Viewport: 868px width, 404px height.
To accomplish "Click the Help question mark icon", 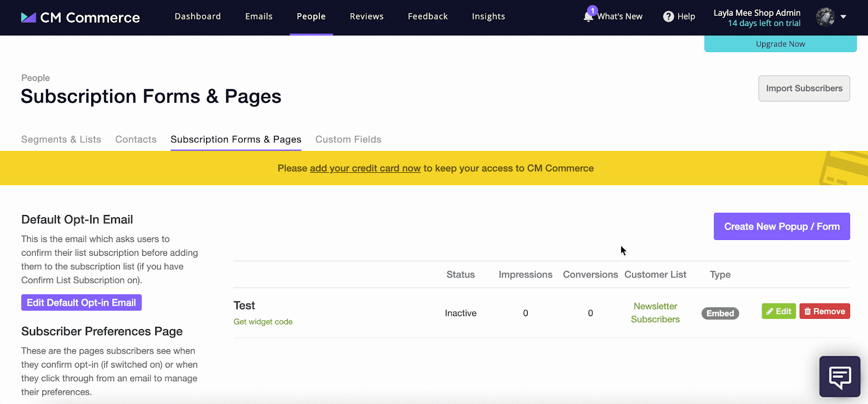I will 668,17.
